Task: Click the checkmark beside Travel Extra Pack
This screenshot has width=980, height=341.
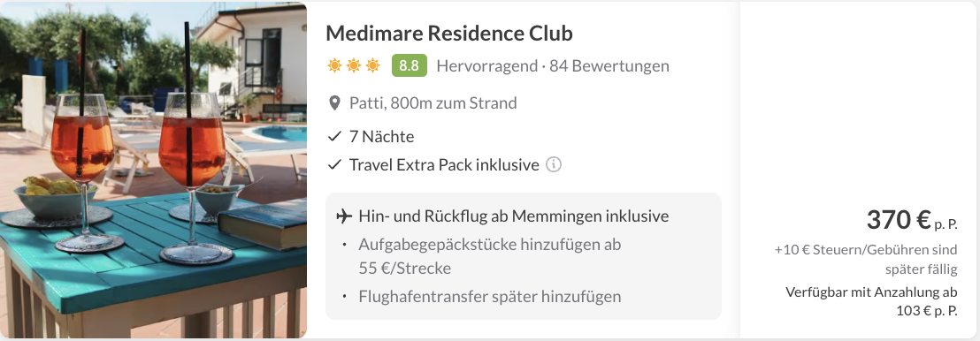Action: (x=335, y=165)
